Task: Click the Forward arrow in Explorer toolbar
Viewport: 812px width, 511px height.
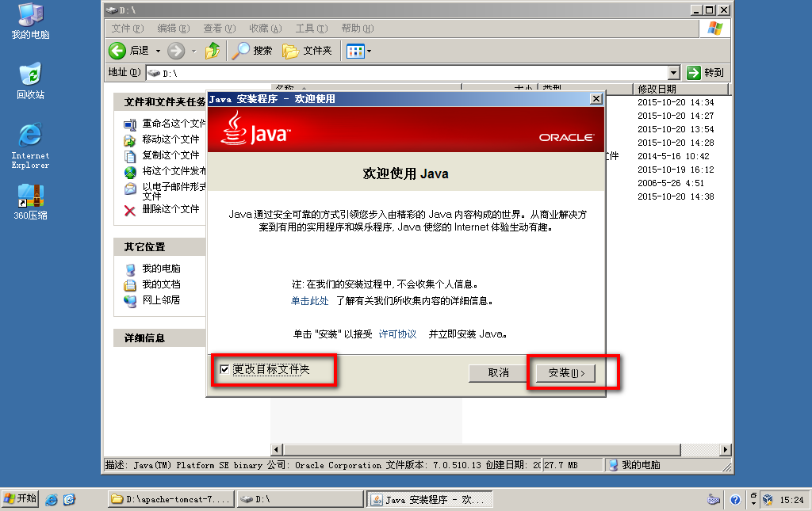Action: [x=176, y=51]
